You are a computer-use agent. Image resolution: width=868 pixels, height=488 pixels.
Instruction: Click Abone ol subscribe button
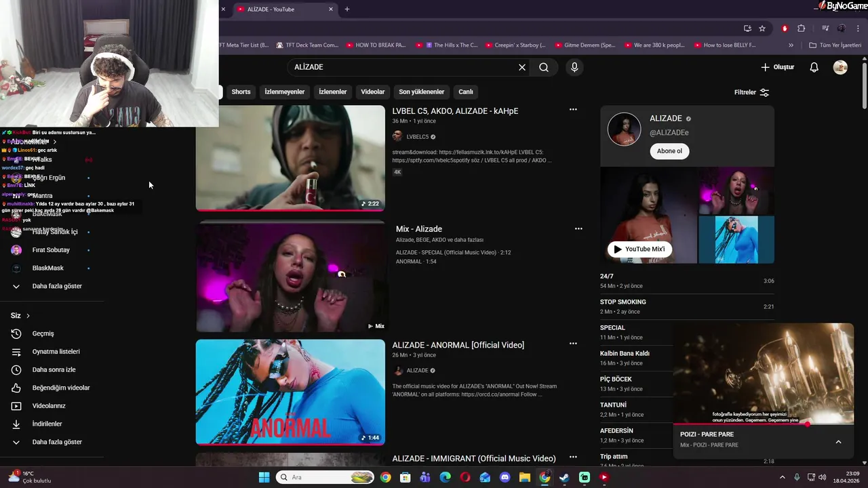tap(669, 151)
